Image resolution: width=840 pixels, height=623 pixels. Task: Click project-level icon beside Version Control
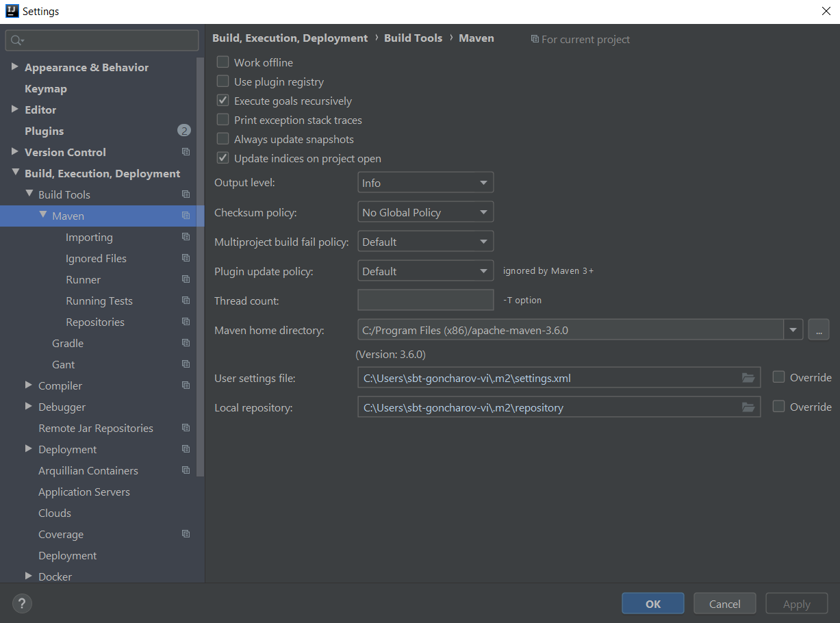pos(186,152)
